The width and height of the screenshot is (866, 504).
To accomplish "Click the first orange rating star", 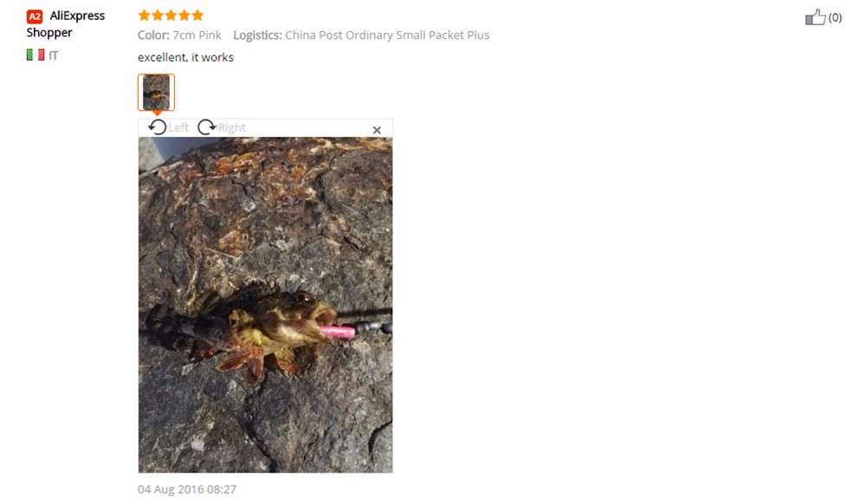I will (144, 15).
